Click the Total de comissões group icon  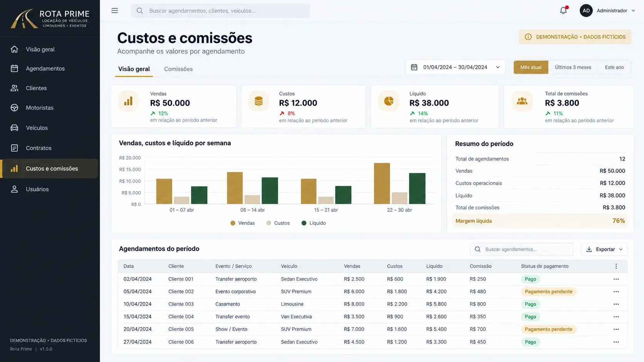522,101
